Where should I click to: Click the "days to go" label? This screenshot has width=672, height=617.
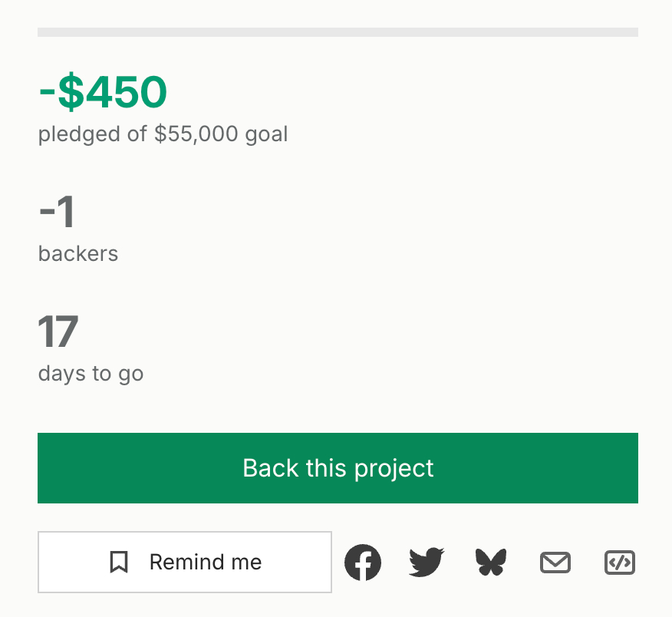91,374
